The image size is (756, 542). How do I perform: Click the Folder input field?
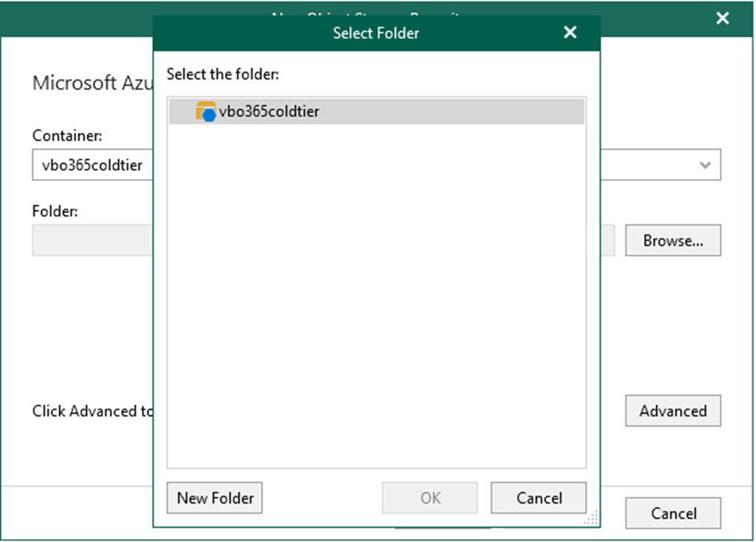[92, 240]
